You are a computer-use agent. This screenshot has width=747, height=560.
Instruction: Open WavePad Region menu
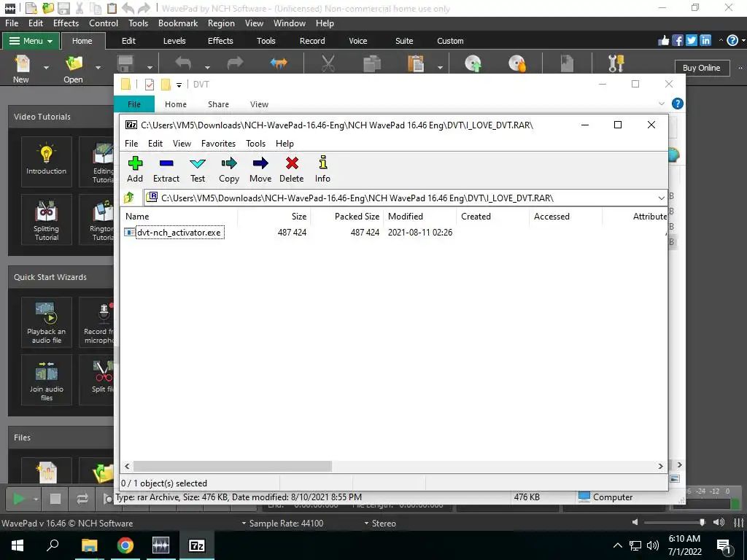(x=221, y=23)
